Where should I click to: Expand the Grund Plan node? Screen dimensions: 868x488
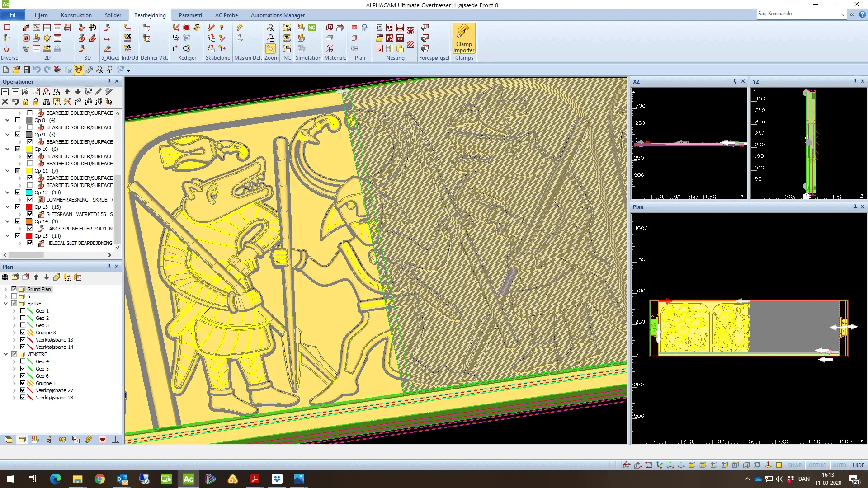coord(5,289)
